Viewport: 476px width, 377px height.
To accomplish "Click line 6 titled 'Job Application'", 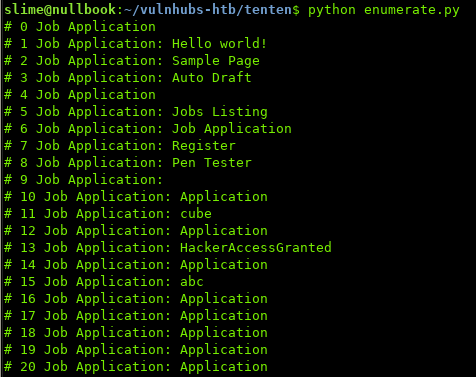I will pos(148,129).
